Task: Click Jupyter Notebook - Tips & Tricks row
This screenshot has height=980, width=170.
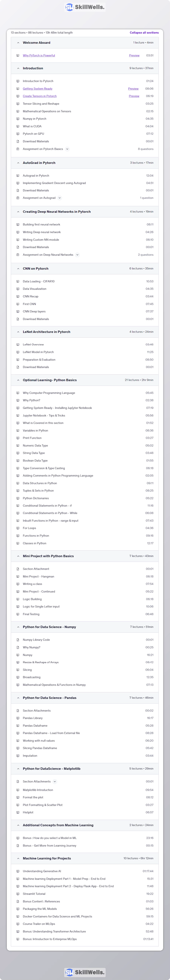Action: [x=85, y=415]
